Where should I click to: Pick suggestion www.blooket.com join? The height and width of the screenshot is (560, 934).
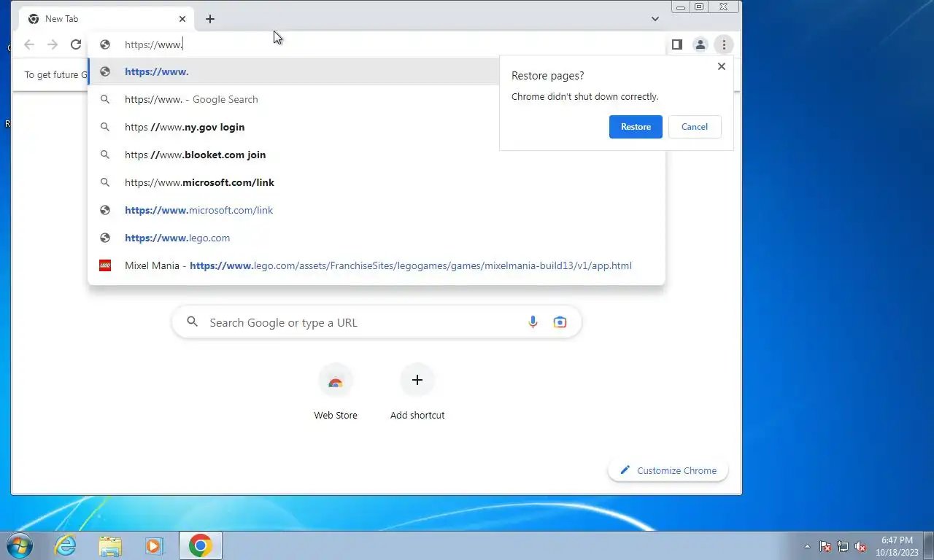[x=377, y=155]
